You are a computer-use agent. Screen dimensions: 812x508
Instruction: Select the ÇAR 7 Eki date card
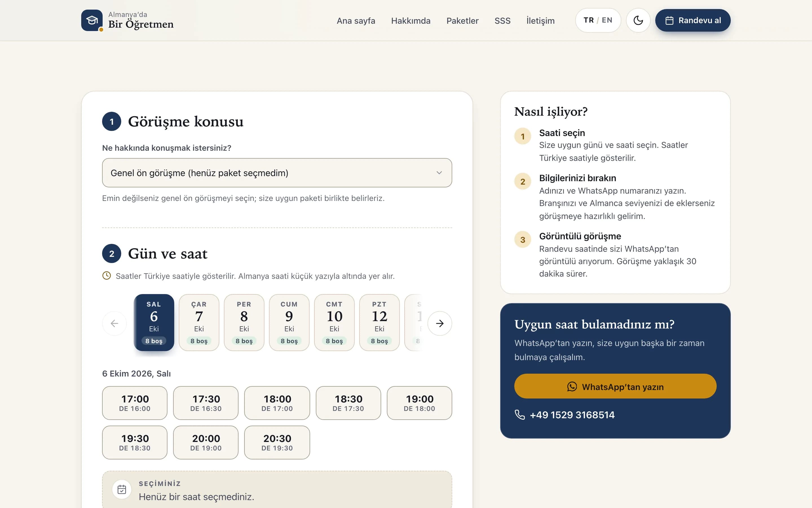click(199, 323)
